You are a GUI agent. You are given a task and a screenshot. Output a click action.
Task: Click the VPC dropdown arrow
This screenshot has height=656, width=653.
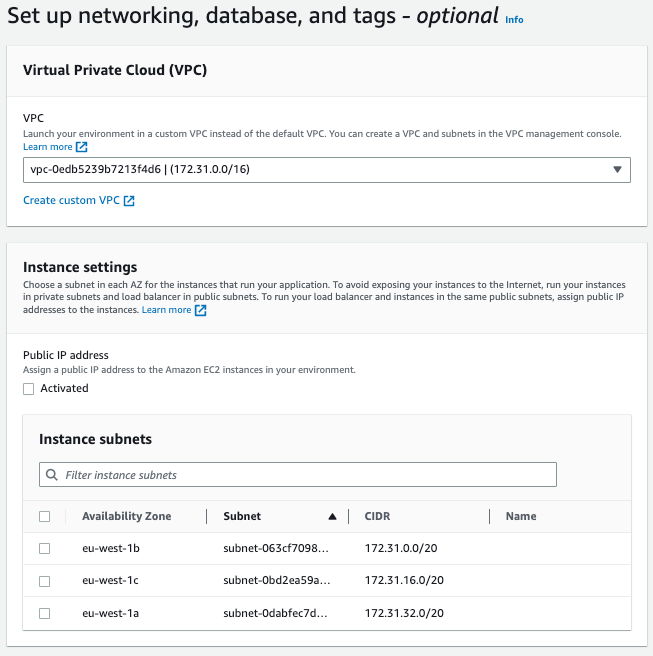coord(617,170)
